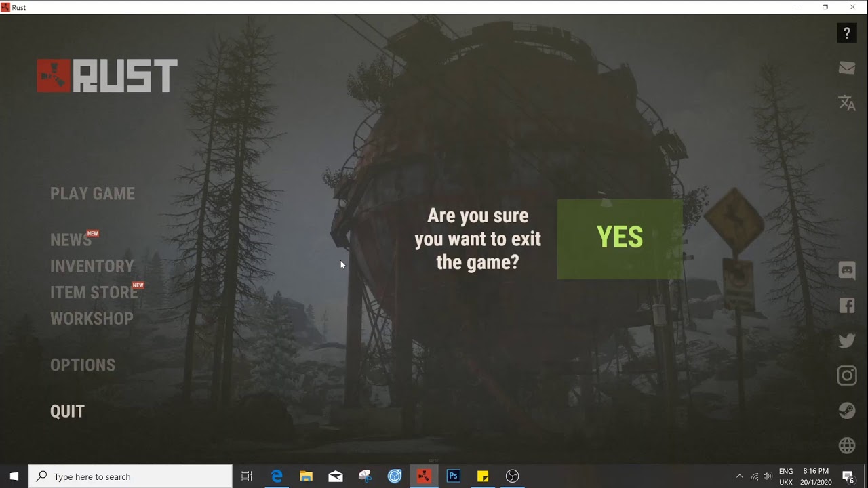The width and height of the screenshot is (868, 488).
Task: Launch Microsoft Edge from the taskbar
Action: pyautogui.click(x=277, y=476)
